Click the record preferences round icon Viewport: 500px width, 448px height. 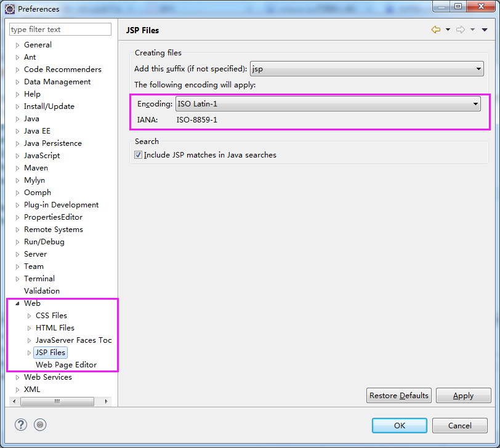click(x=40, y=425)
